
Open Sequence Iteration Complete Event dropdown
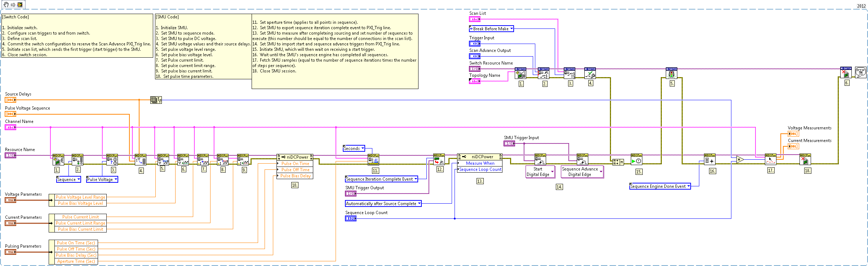(416, 179)
